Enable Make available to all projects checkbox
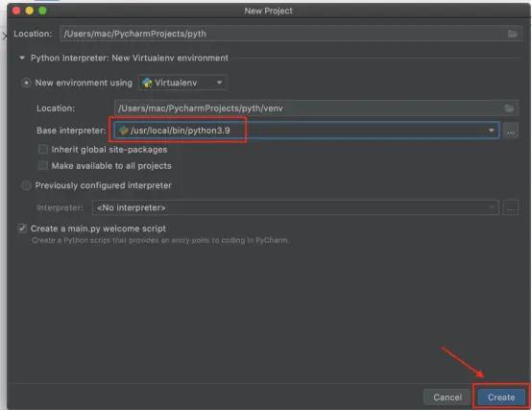 click(43, 165)
